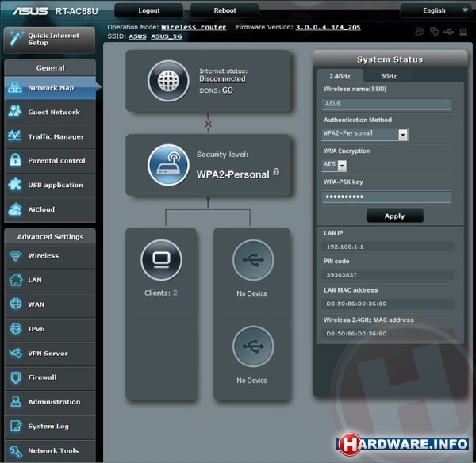Click the Reboot button
The image size is (476, 463).
click(225, 10)
